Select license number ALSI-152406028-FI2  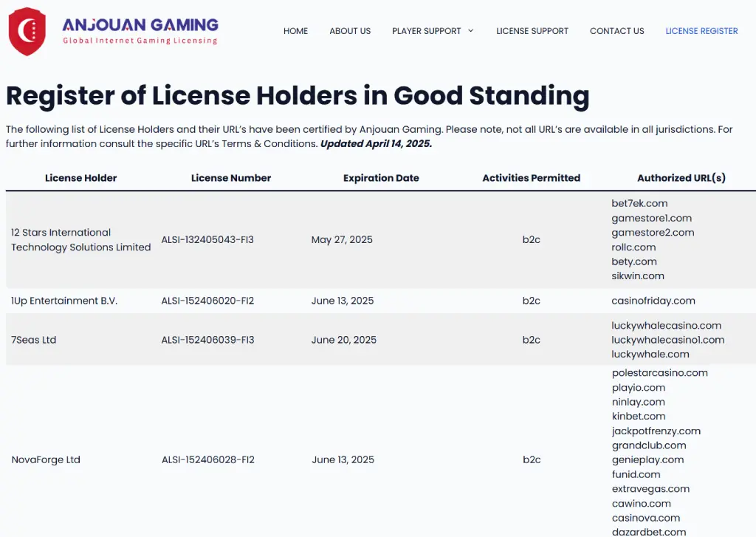[207, 459]
